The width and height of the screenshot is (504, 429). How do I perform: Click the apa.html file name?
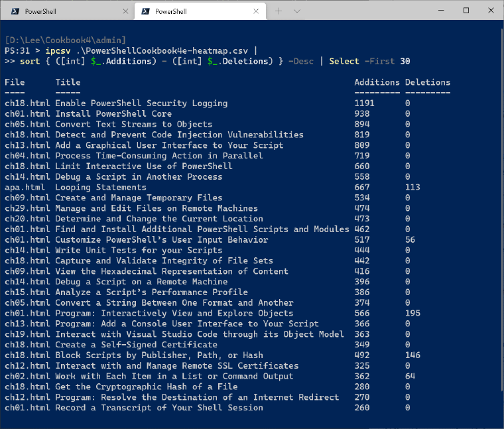coord(25,187)
